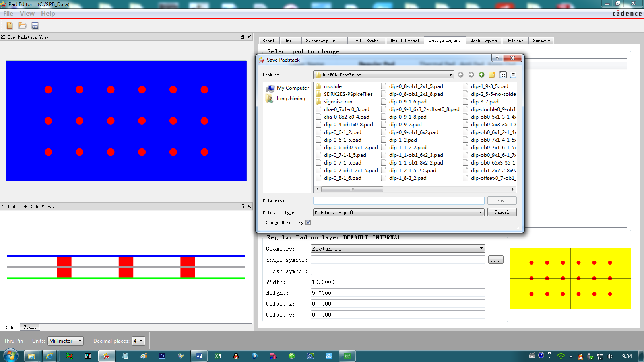The image size is (644, 362).
Task: Open the Files of type dropdown
Action: pos(480,212)
